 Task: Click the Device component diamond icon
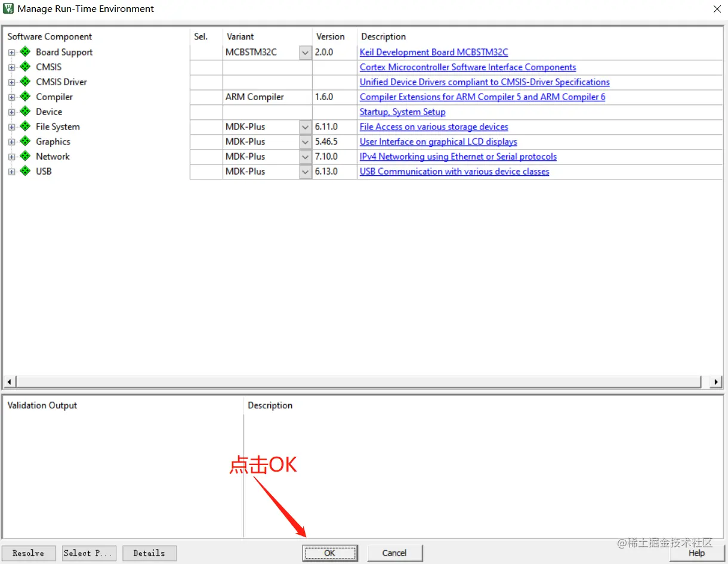click(x=25, y=111)
